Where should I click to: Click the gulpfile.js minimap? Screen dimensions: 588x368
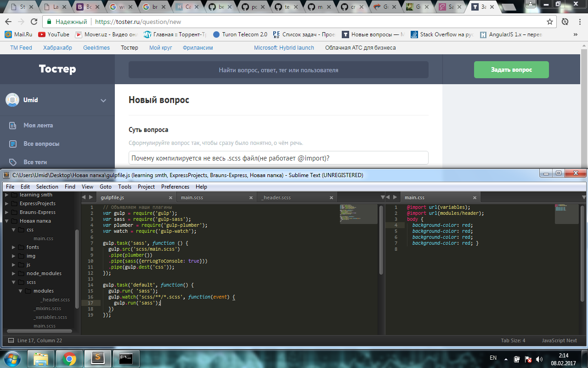[x=358, y=214]
